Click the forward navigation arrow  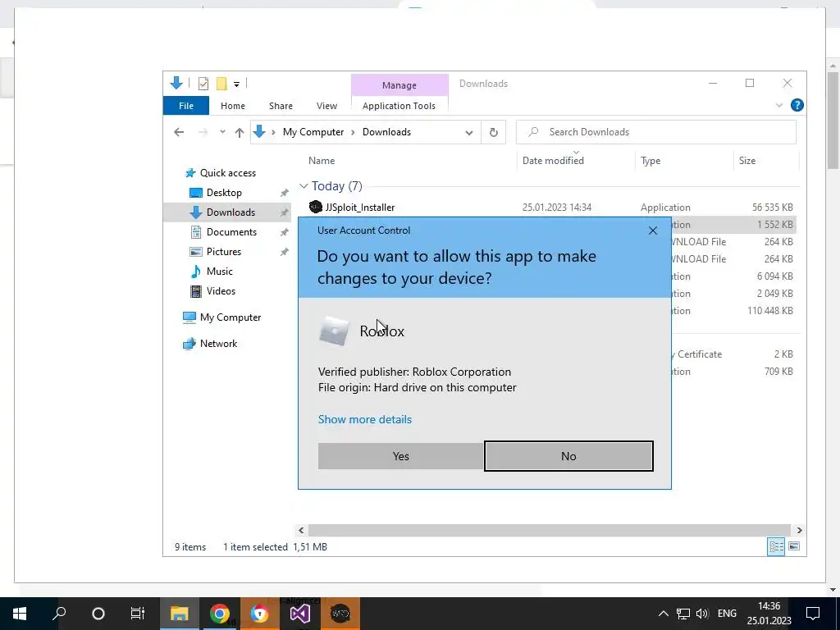[203, 132]
